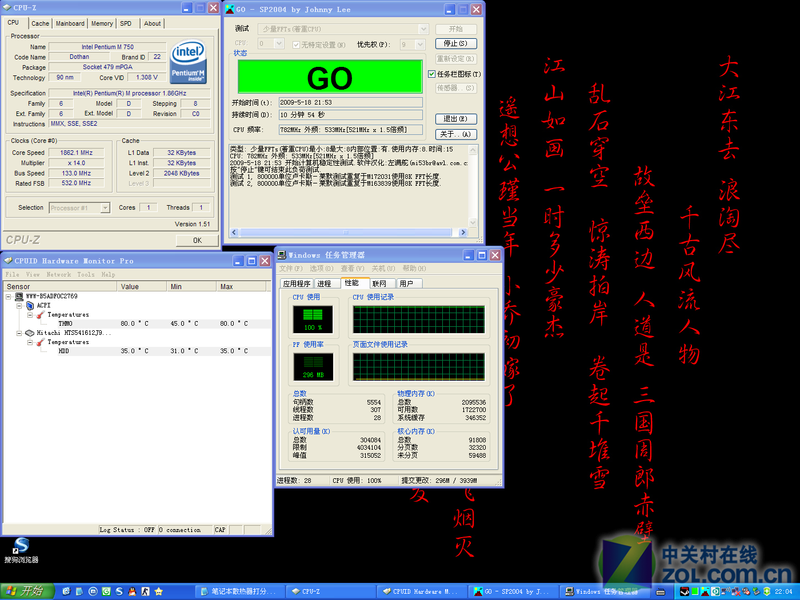Click the first system tray icon
The width and height of the screenshot is (800, 600).
685,592
